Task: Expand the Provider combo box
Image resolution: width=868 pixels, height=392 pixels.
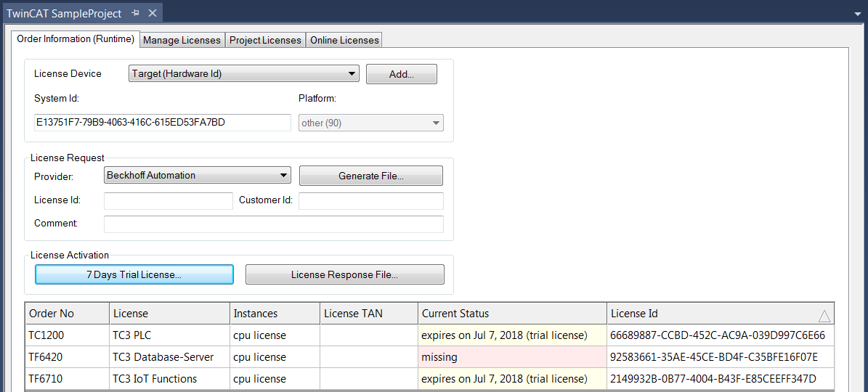Action: click(x=283, y=176)
